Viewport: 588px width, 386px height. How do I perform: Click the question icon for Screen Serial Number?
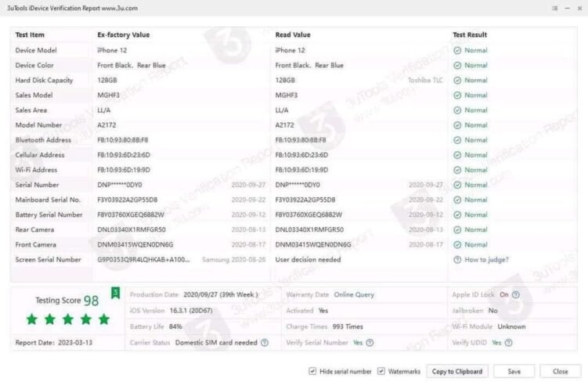[457, 259]
